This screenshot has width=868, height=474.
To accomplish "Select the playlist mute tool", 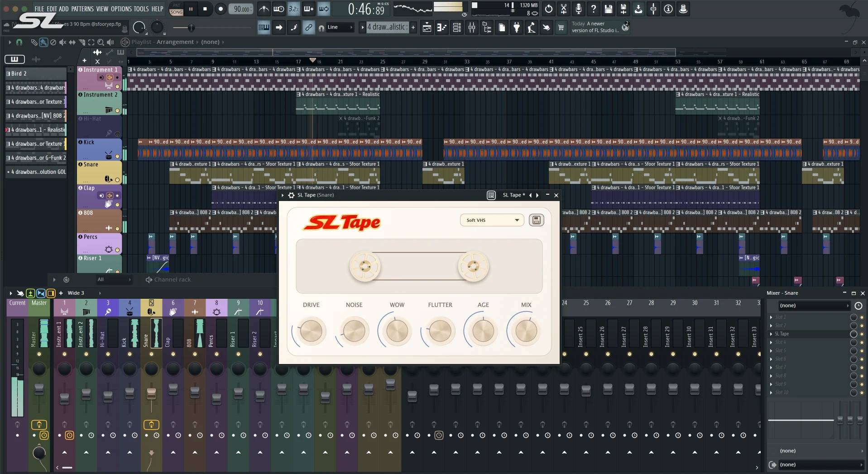I will pos(62,42).
